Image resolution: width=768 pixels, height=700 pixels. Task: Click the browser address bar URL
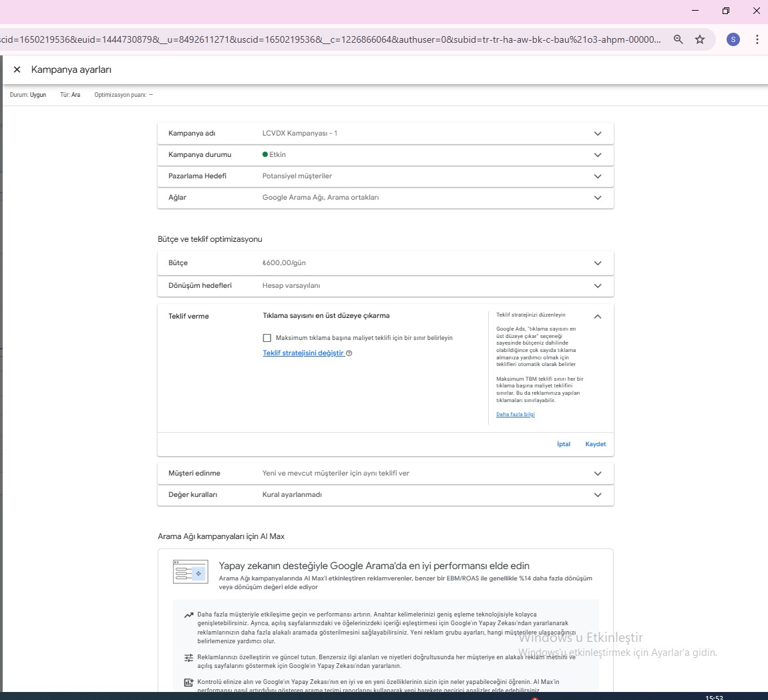(x=331, y=39)
